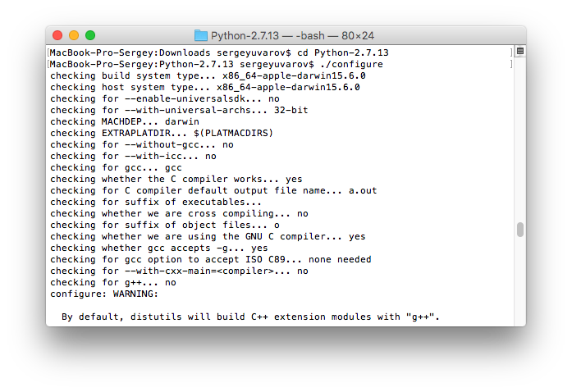Click the "configure: WARNING:" line
572x392 pixels.
pyautogui.click(x=103, y=294)
